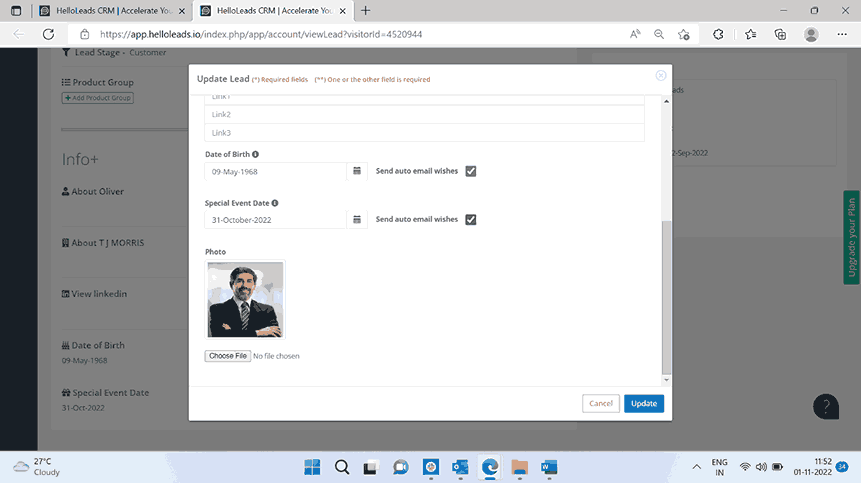Viewport: 861px width, 483px height.
Task: Click About Oliver heading
Action: [93, 192]
